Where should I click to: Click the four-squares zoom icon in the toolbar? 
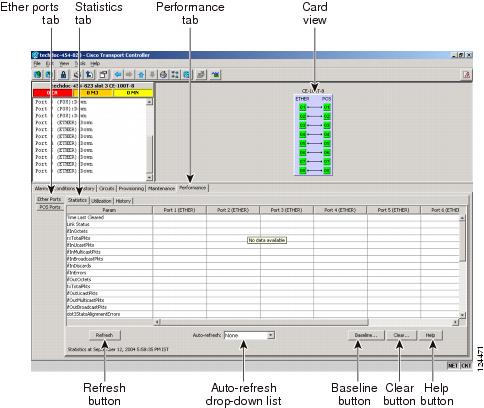coord(175,75)
